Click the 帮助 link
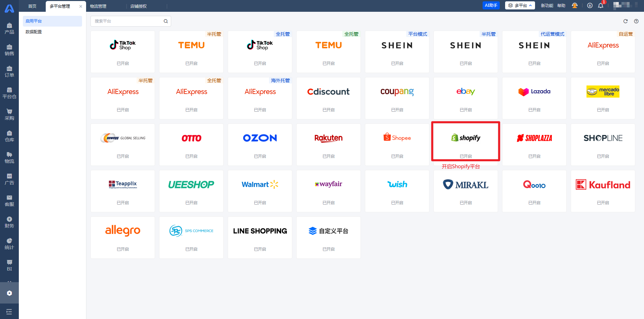The image size is (644, 319). 561,5
